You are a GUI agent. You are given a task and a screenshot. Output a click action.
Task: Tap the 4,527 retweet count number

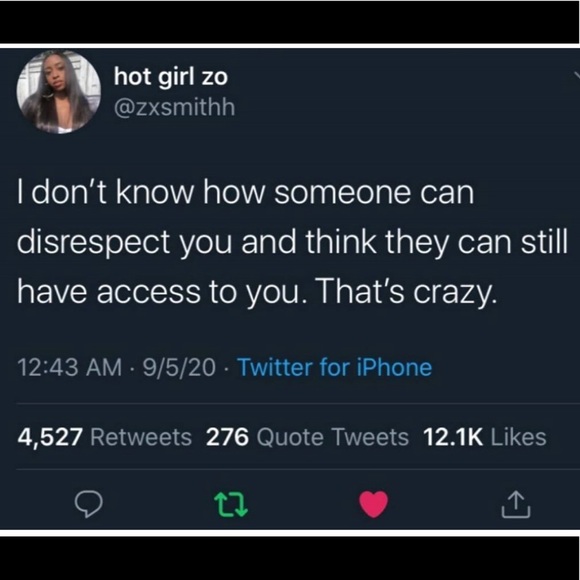[x=50, y=437]
